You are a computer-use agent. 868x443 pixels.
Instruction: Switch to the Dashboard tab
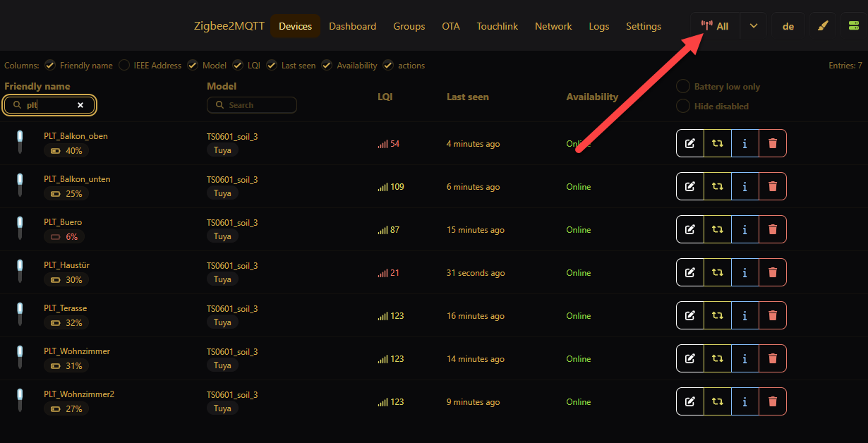tap(352, 26)
